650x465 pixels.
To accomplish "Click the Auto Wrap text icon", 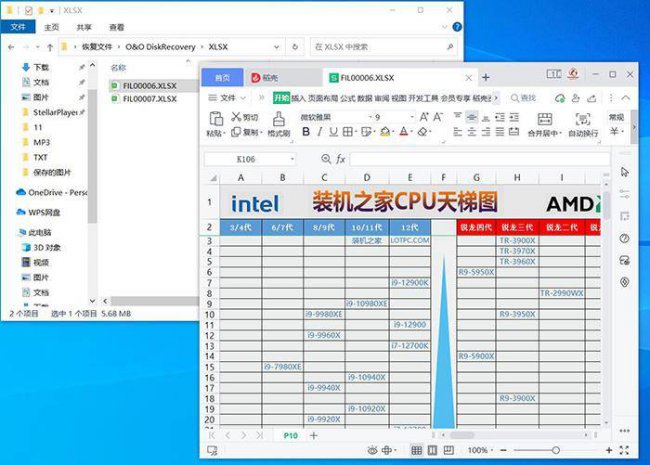I will (x=583, y=119).
